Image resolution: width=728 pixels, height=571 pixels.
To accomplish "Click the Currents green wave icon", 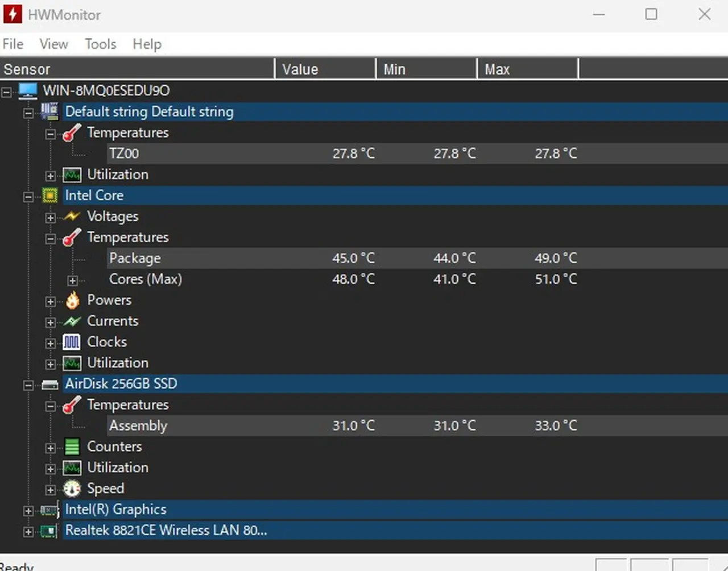I will (x=72, y=321).
